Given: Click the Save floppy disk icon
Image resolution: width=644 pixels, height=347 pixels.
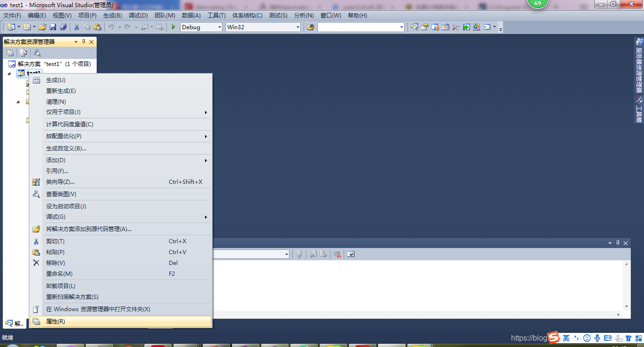Looking at the screenshot, I should point(53,27).
